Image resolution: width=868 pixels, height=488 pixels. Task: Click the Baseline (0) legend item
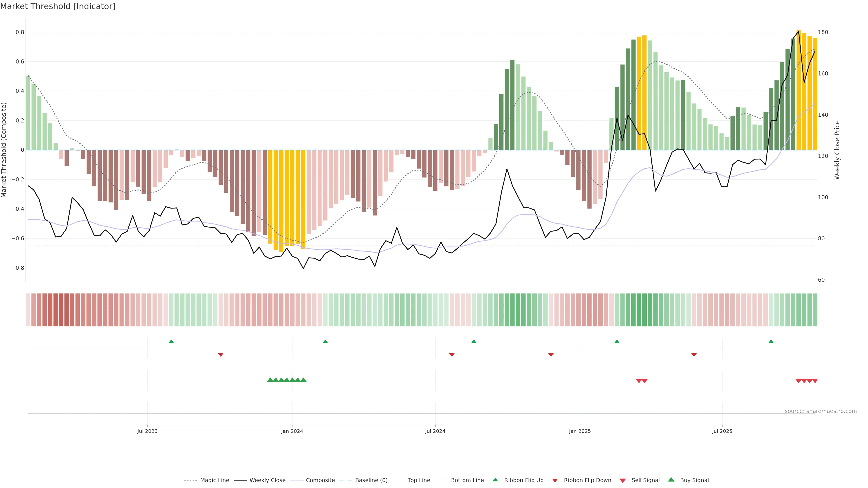pos(371,480)
